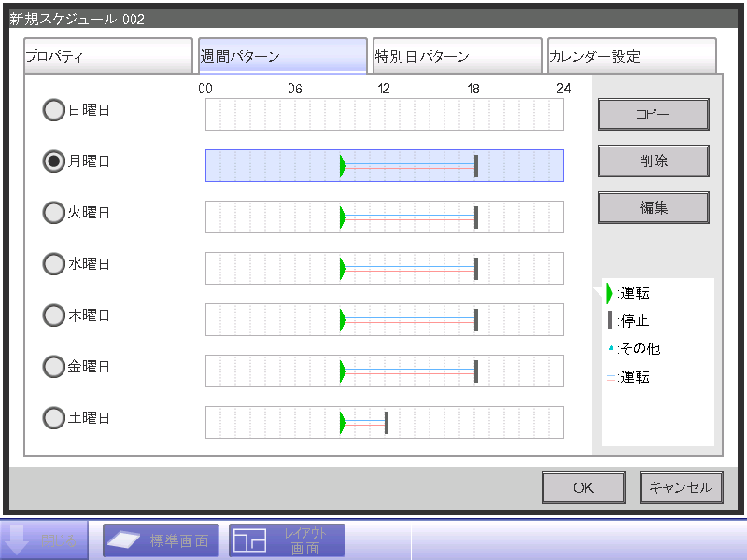Open the 特別日パターン tab
The height and width of the screenshot is (560, 747).
point(457,56)
